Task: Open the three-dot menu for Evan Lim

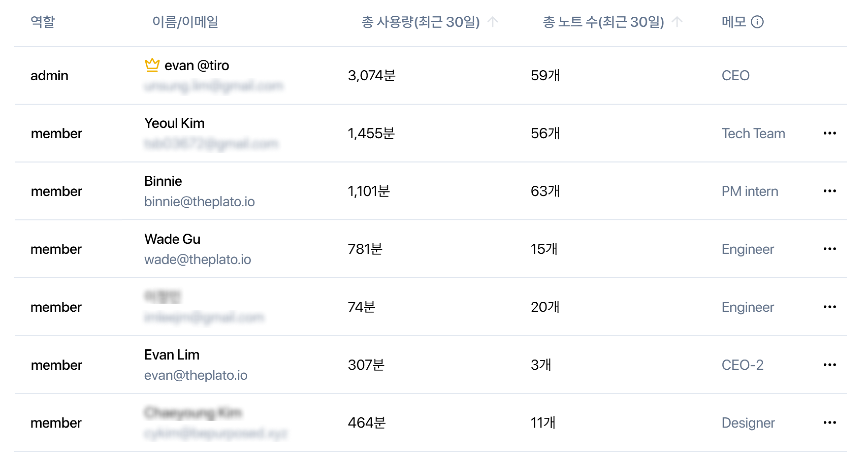Action: click(829, 365)
